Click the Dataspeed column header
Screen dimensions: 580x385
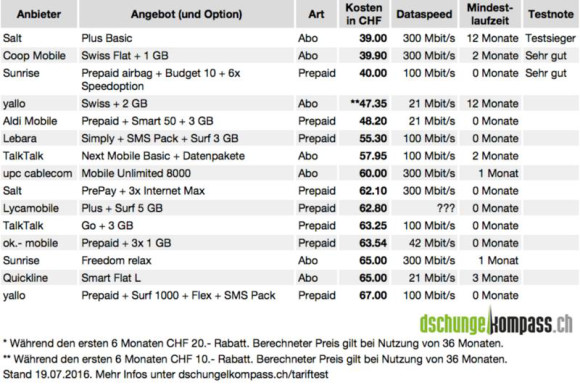pyautogui.click(x=424, y=14)
